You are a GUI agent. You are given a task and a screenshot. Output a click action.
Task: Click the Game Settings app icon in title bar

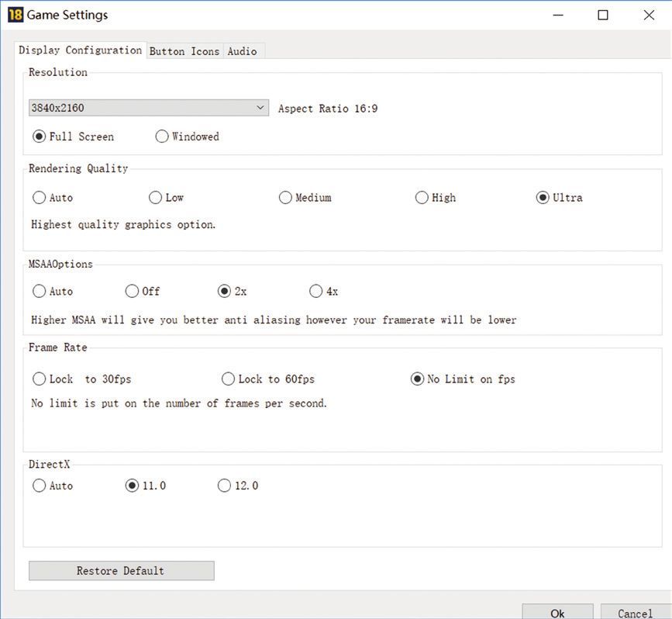pyautogui.click(x=16, y=15)
